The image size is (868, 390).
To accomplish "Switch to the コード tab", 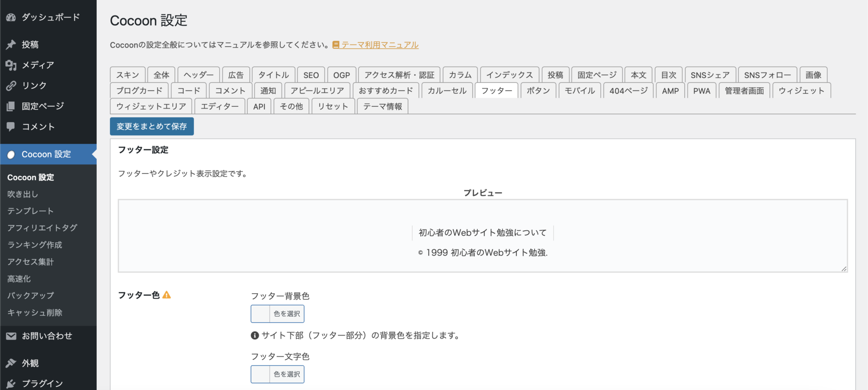I will coord(189,90).
